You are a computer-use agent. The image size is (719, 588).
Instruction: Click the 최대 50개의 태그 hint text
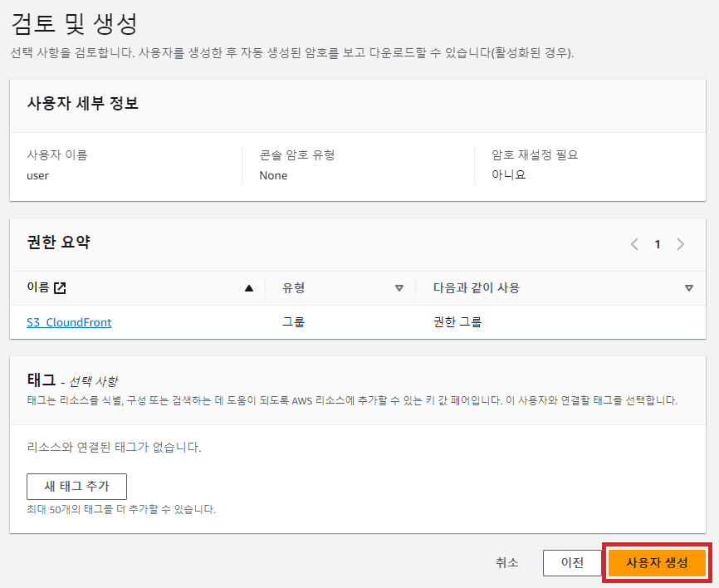(x=121, y=509)
